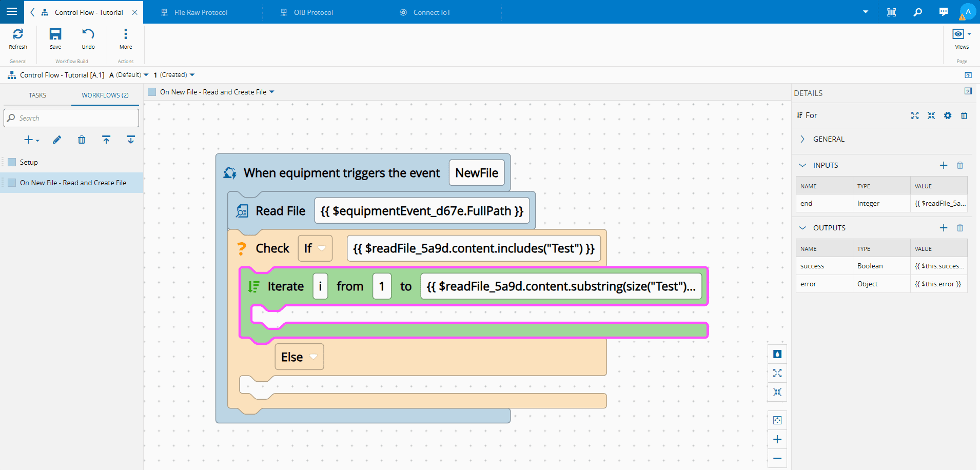Open the File Raw Protocol tab

201,12
